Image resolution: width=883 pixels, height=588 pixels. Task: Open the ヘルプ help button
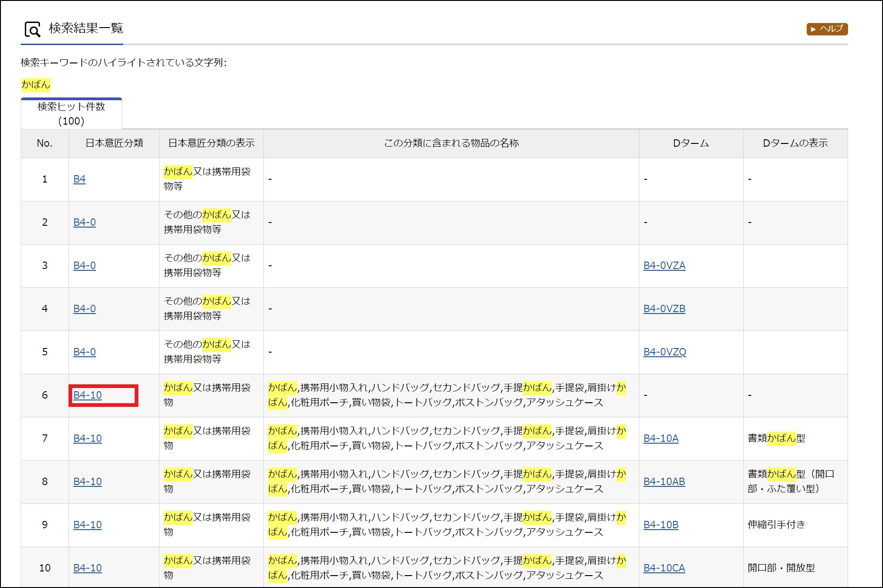coord(826,29)
